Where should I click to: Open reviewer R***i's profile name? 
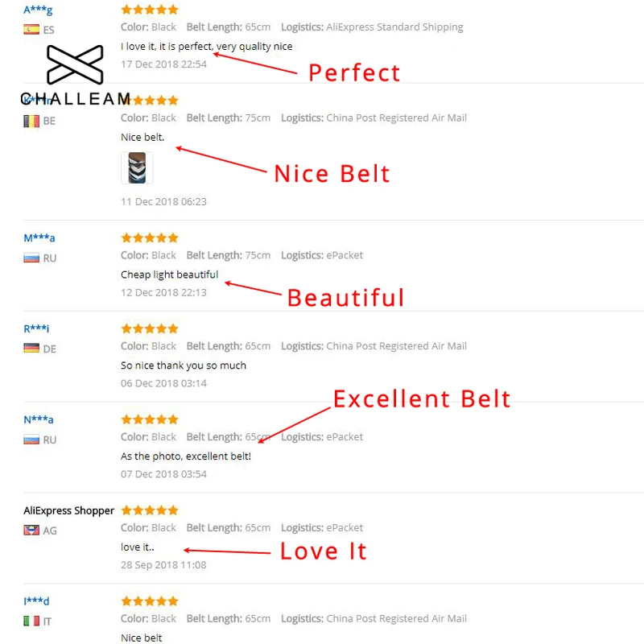click(36, 328)
